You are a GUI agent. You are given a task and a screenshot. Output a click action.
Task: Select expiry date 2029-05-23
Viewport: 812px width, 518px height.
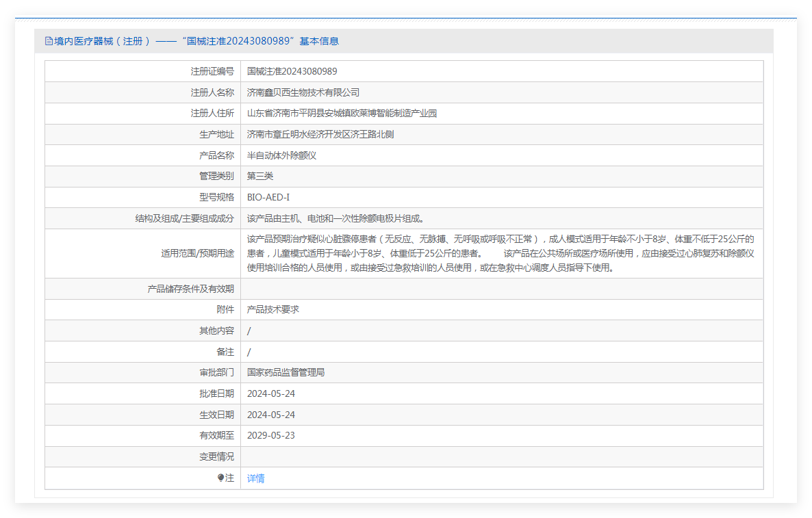270,435
